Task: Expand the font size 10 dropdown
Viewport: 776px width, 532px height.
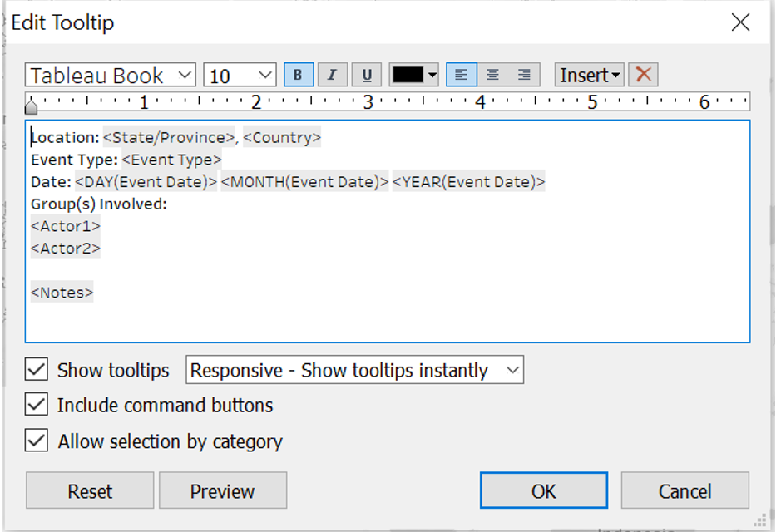Action: tap(240, 76)
